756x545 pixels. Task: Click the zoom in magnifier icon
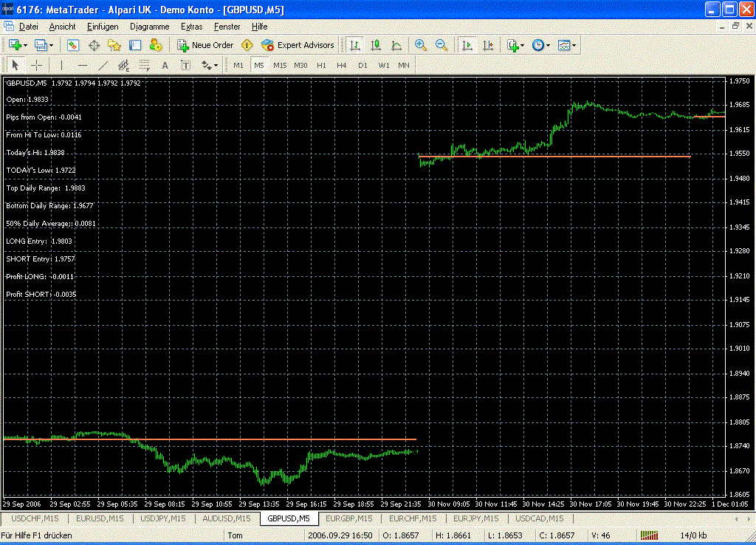point(421,45)
